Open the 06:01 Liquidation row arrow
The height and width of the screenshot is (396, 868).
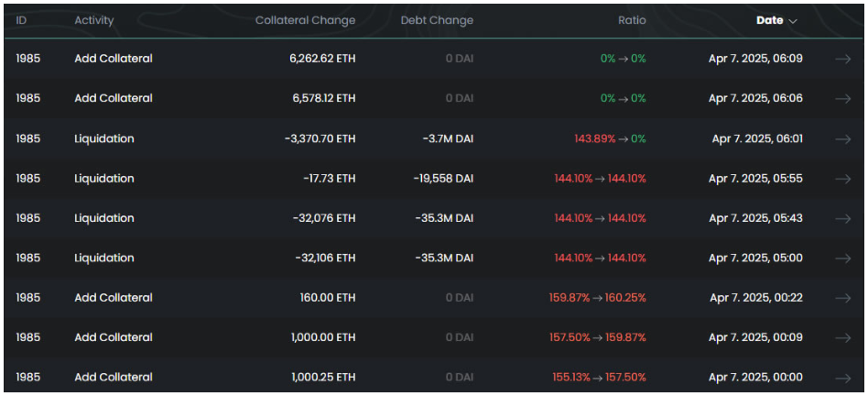click(842, 138)
